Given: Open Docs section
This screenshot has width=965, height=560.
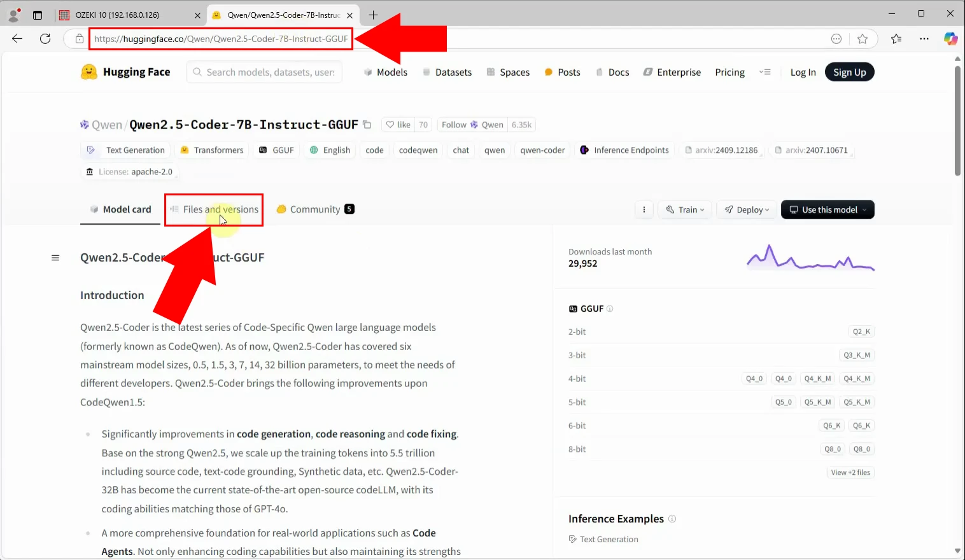Looking at the screenshot, I should pos(612,72).
